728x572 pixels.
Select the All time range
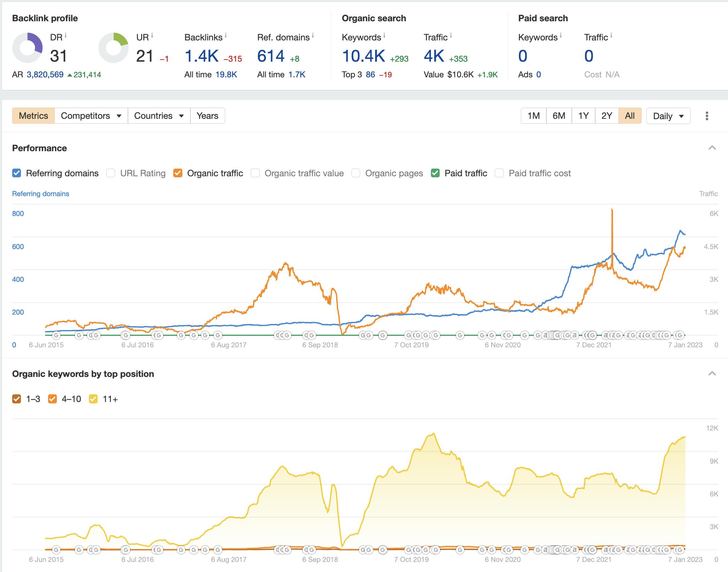click(630, 116)
